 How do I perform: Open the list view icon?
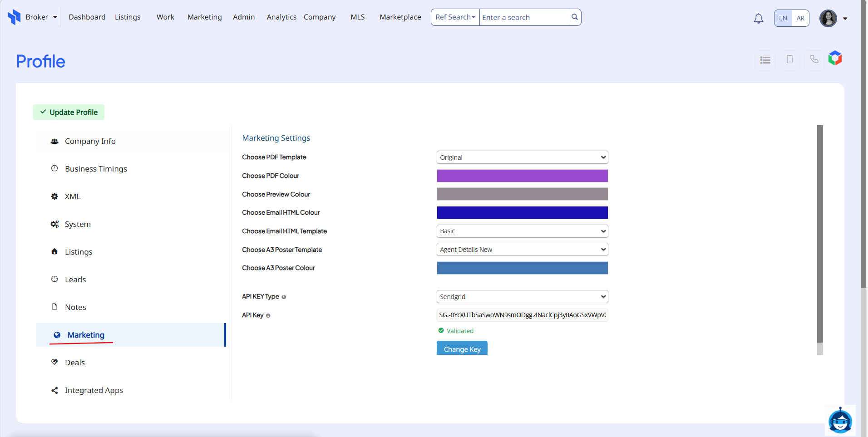pos(765,60)
